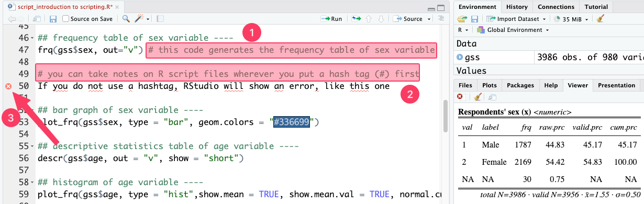The height and width of the screenshot is (204, 644).
Task: Open Global Environment dropdown
Action: [x=513, y=30]
